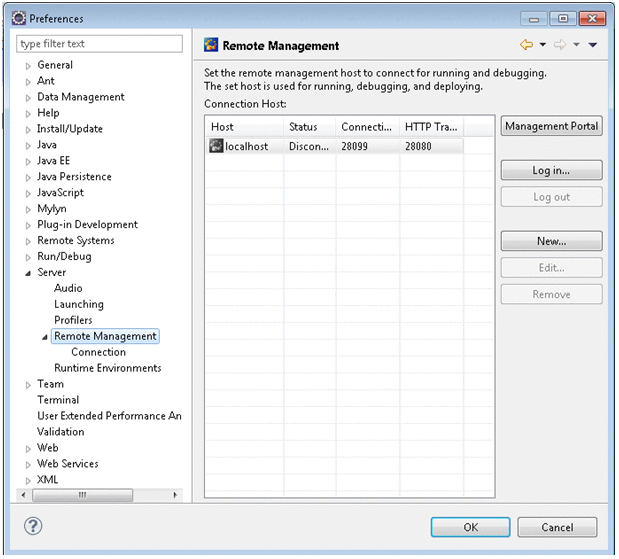Expand the General tree node
Screen dimensions: 619x559
[x=28, y=65]
